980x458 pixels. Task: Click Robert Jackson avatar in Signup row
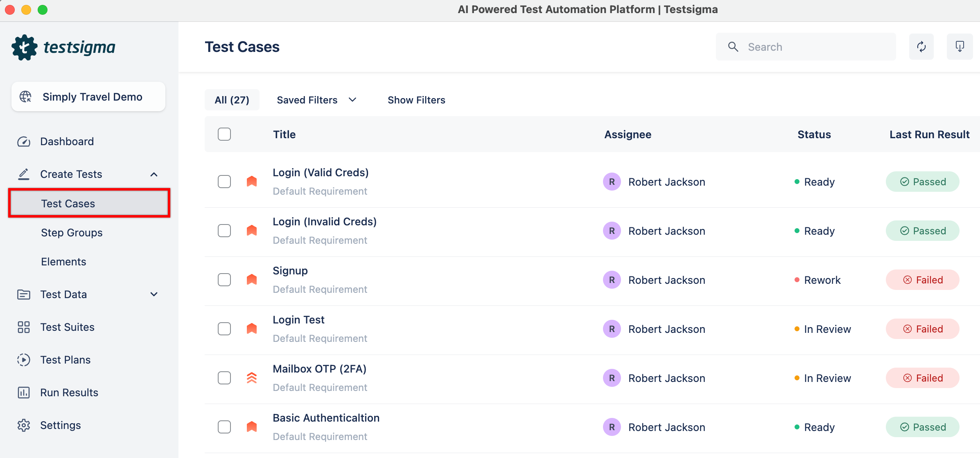coord(612,280)
